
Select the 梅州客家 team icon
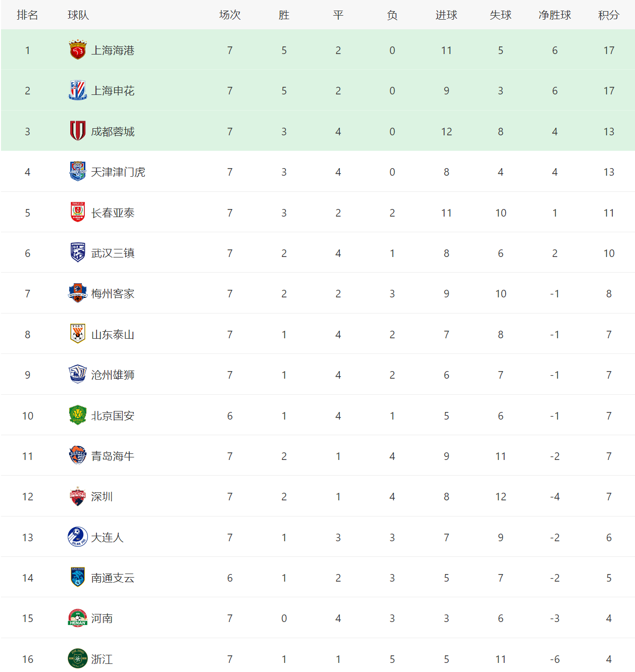(x=78, y=293)
